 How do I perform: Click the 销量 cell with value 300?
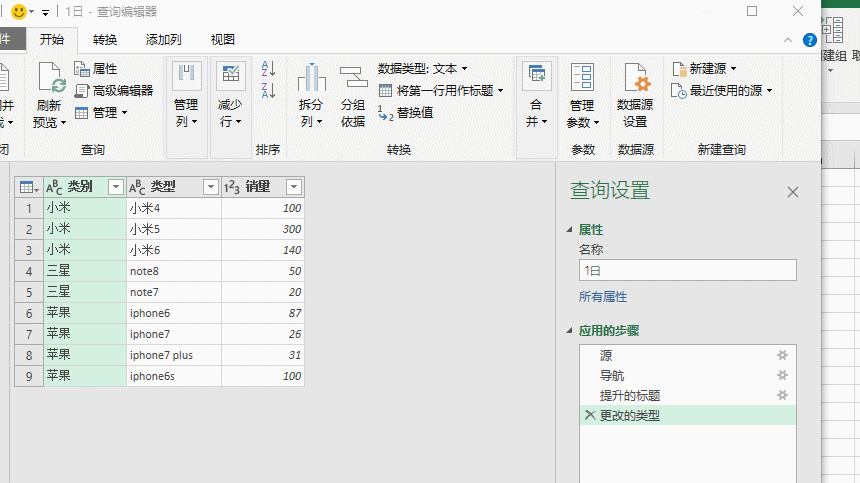tap(263, 229)
